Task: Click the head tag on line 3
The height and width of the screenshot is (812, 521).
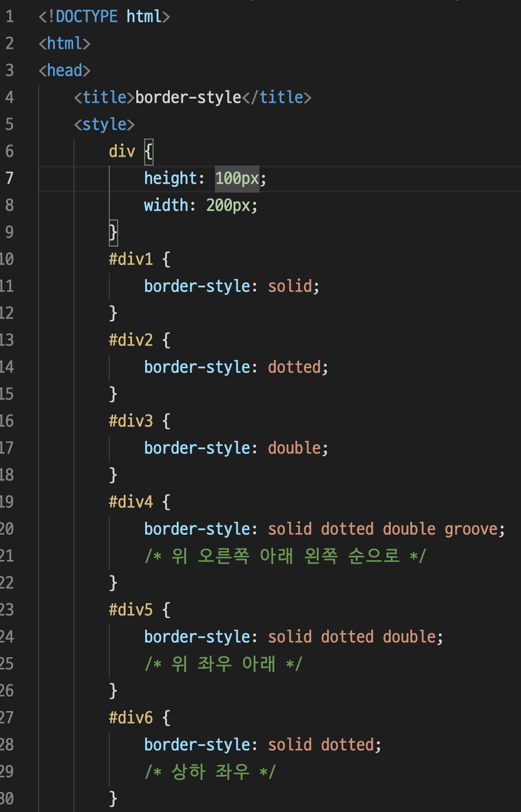Action: tap(65, 71)
